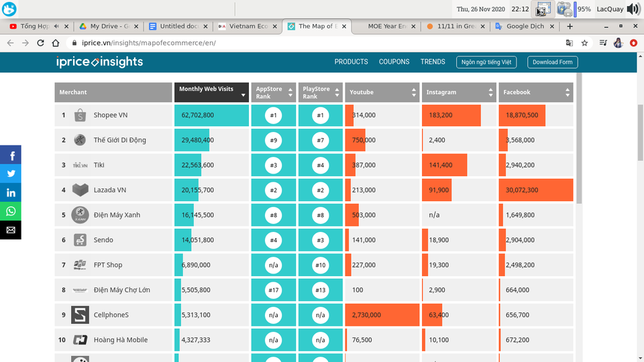This screenshot has width=644, height=362.
Task: Click the table inner scrollbar
Action: (x=579, y=138)
